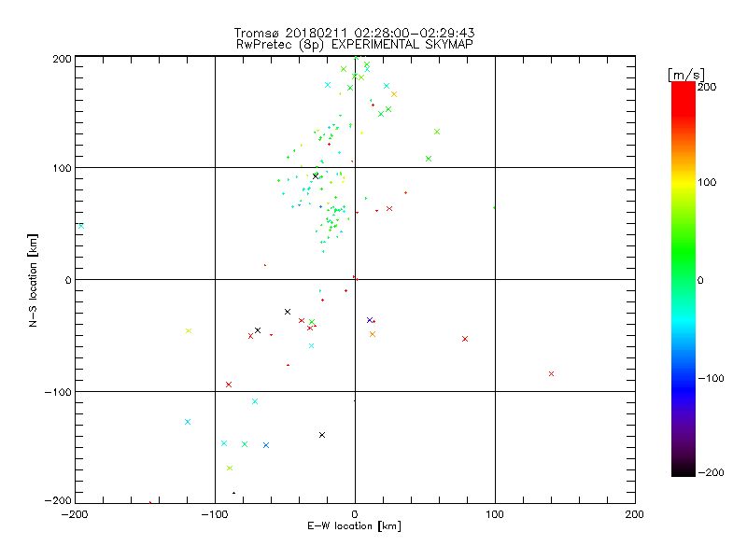
Task: Click the 200 tick label on E-W axis
Action: (x=635, y=514)
